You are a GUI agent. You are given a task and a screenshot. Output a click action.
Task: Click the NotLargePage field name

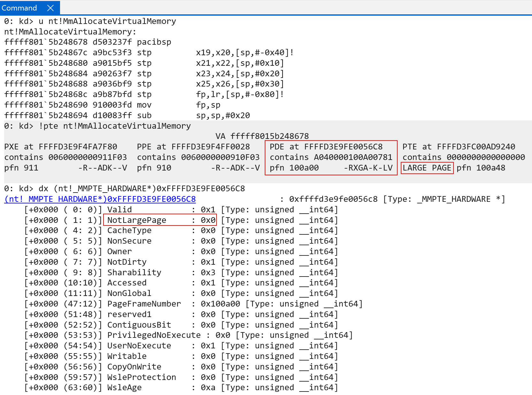[137, 220]
